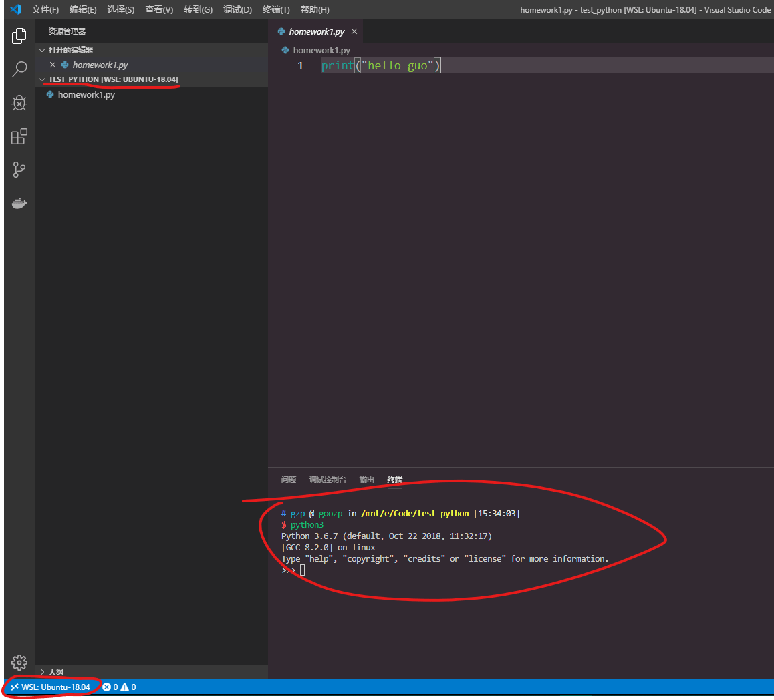Click the Python icon in the breadcrumb
The image size is (774, 700).
(285, 50)
